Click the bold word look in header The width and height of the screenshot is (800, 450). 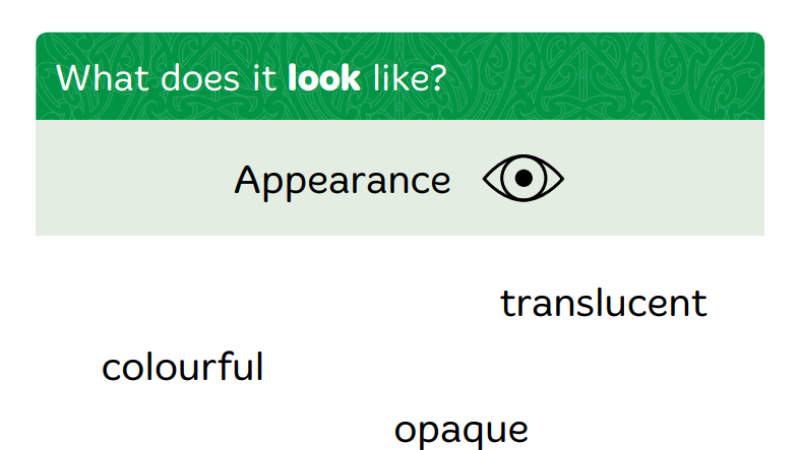point(324,78)
